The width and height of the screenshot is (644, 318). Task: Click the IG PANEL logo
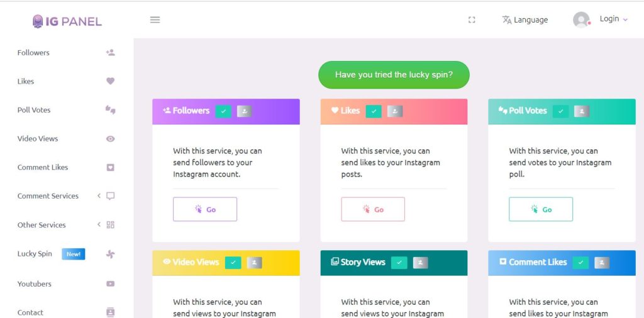point(67,21)
